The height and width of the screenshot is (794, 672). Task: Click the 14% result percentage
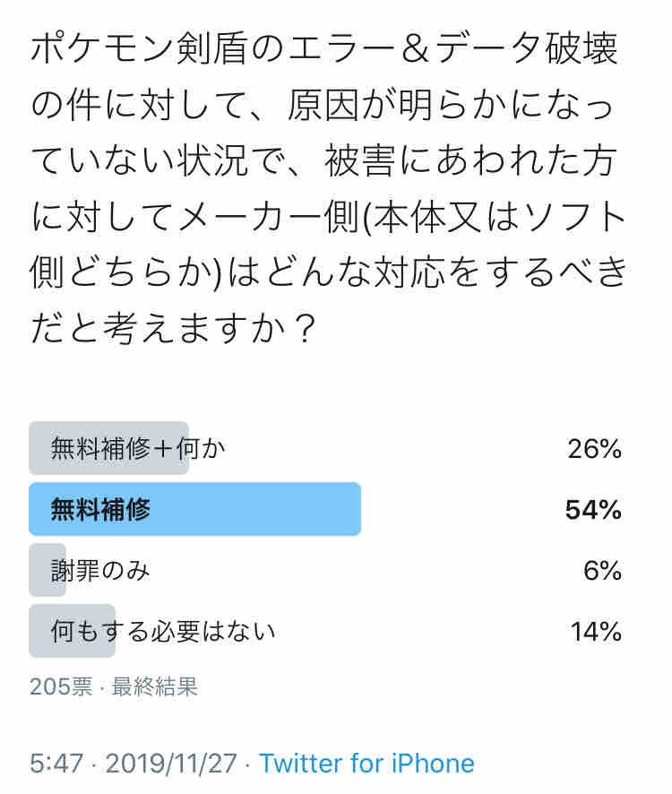click(596, 632)
